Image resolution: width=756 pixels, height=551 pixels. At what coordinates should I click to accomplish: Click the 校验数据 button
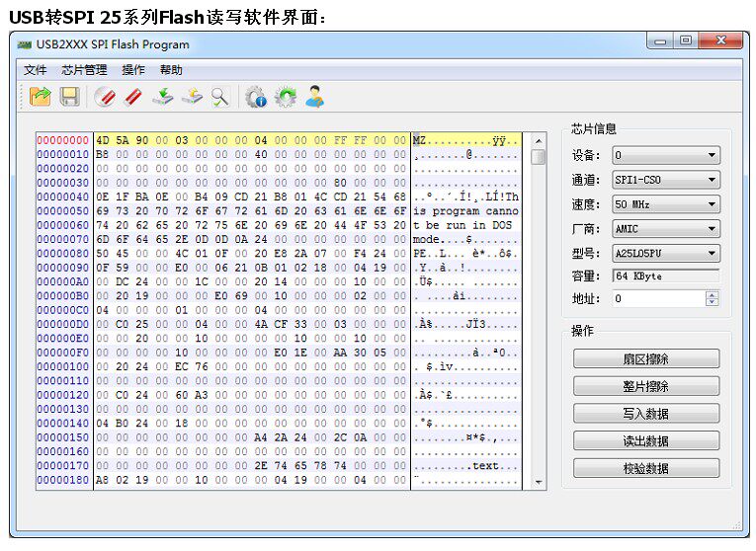(x=646, y=469)
